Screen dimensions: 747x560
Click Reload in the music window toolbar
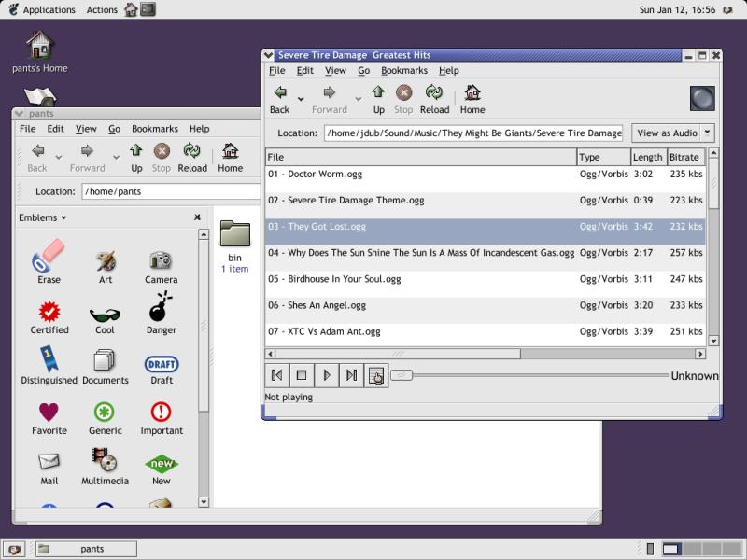point(434,98)
